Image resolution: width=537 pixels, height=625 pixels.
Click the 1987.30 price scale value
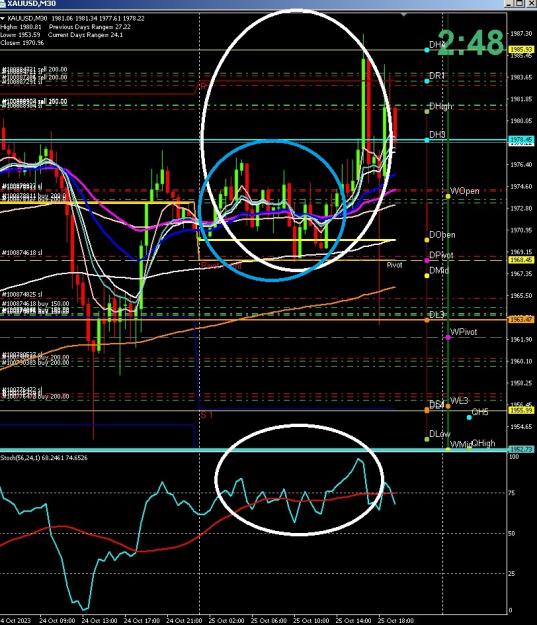(521, 34)
